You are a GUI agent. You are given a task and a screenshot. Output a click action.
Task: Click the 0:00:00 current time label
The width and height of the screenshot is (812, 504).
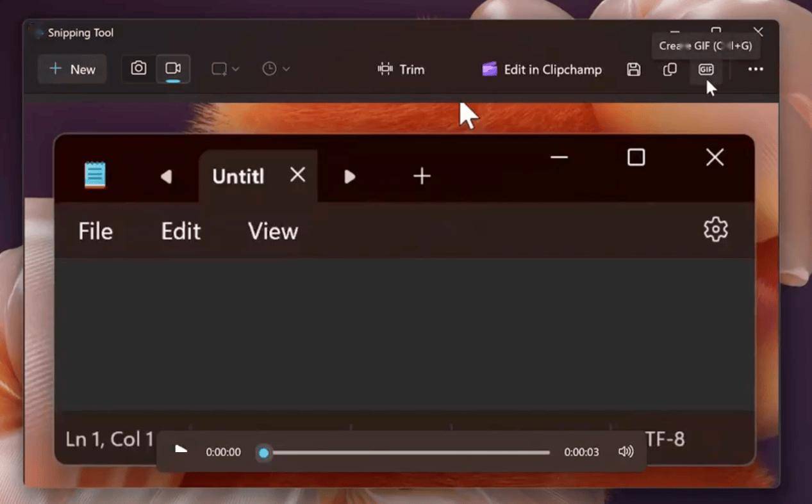tap(223, 452)
